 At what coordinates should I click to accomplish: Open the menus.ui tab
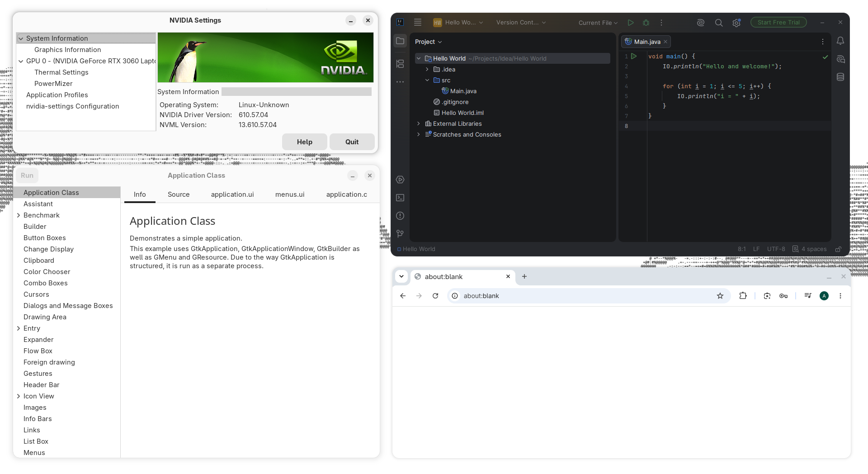click(290, 194)
